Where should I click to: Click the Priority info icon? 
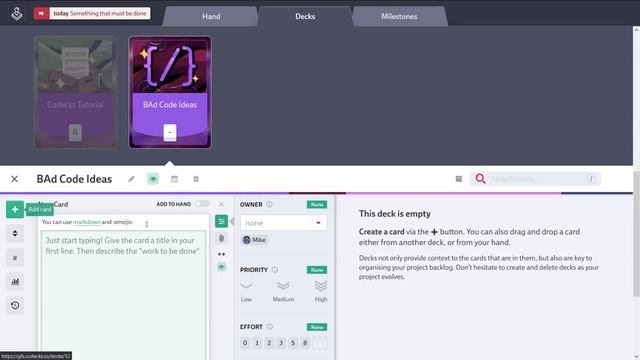click(x=275, y=269)
